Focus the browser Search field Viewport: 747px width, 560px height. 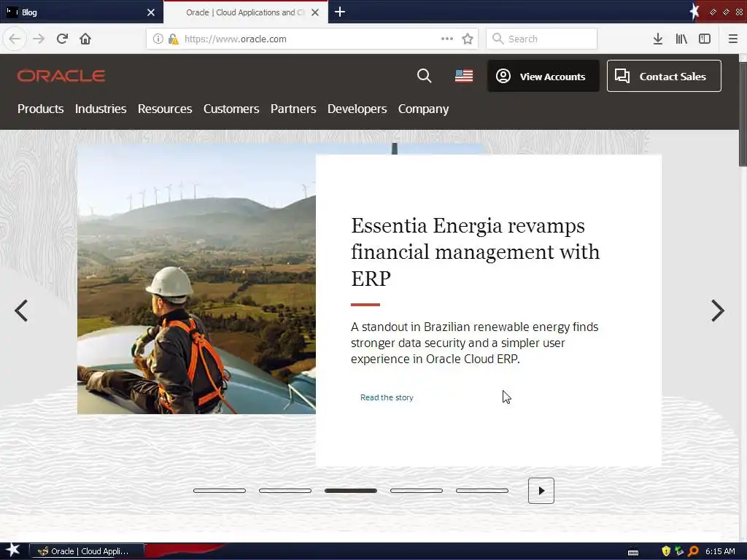[542, 39]
